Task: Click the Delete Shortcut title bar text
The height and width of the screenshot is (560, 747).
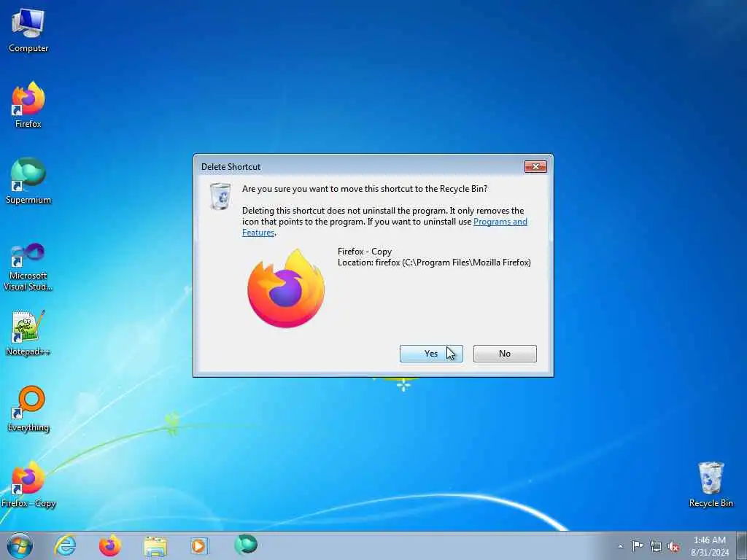Action: [231, 167]
